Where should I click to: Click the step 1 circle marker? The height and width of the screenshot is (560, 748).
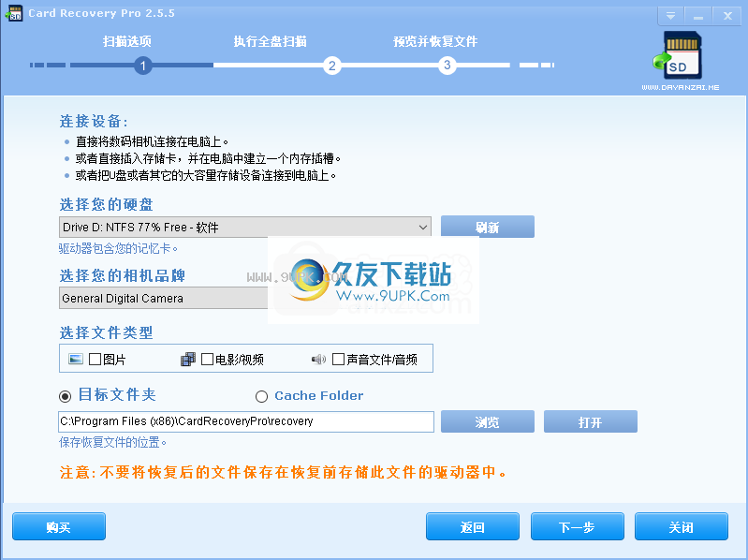[142, 66]
